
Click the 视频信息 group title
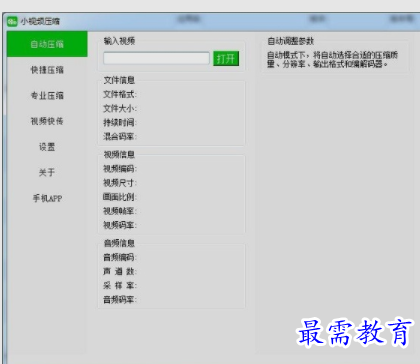pos(119,154)
